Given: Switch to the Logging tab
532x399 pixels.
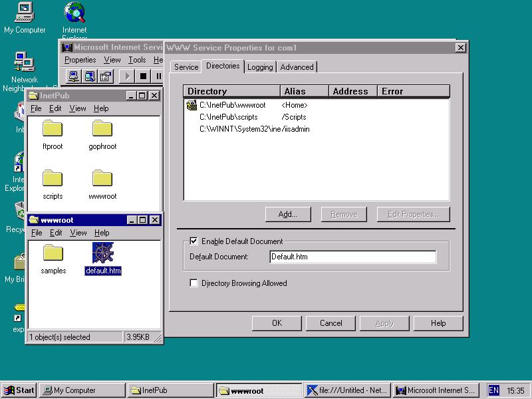Looking at the screenshot, I should [x=260, y=67].
